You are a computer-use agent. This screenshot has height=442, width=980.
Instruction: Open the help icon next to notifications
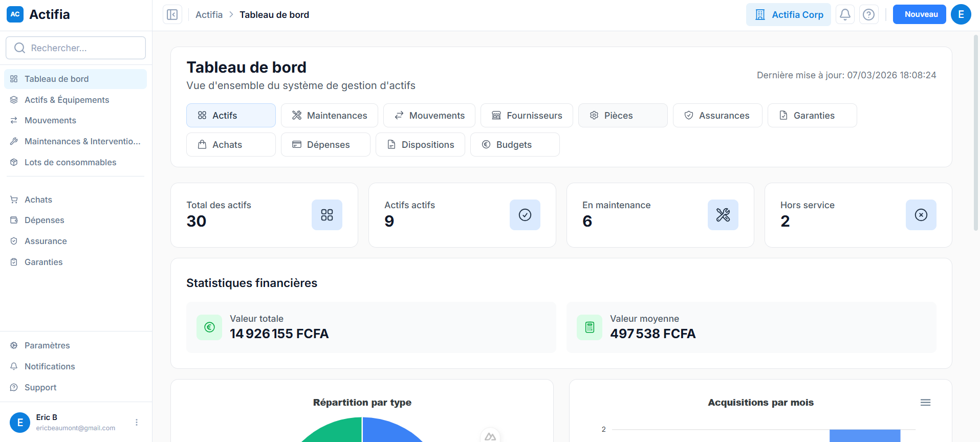(868, 14)
